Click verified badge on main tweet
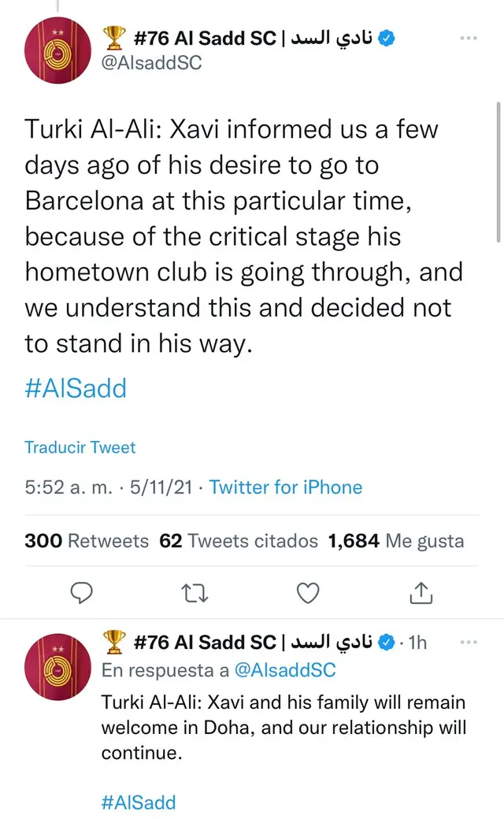Screen dimensions: 504x819 (387, 38)
